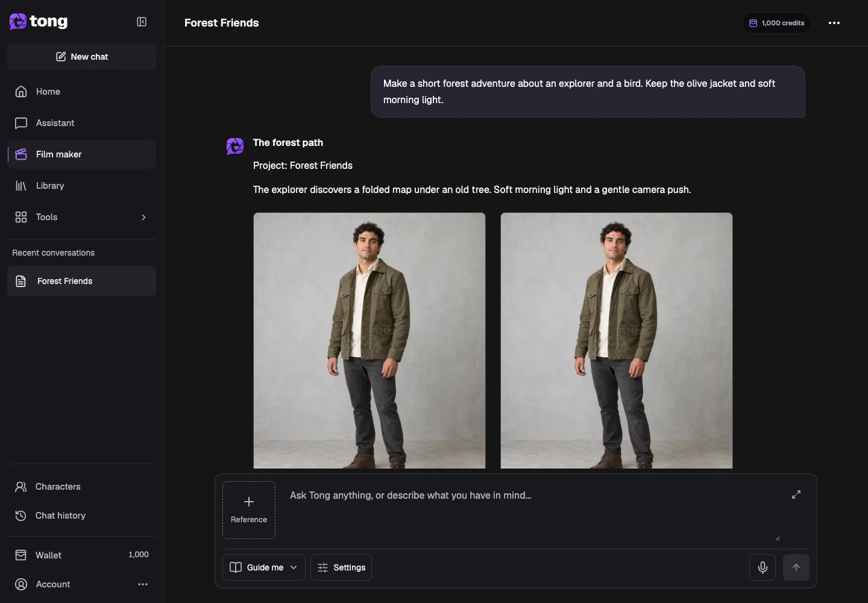
Task: Expand the Tools submenu chevron
Action: coord(143,217)
